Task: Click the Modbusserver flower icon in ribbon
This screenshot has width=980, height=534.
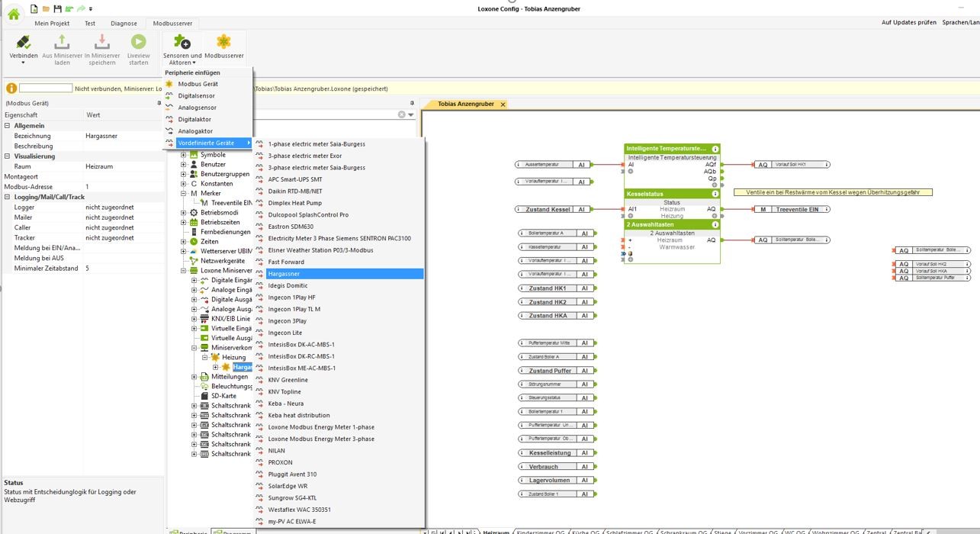Action: coord(223,42)
